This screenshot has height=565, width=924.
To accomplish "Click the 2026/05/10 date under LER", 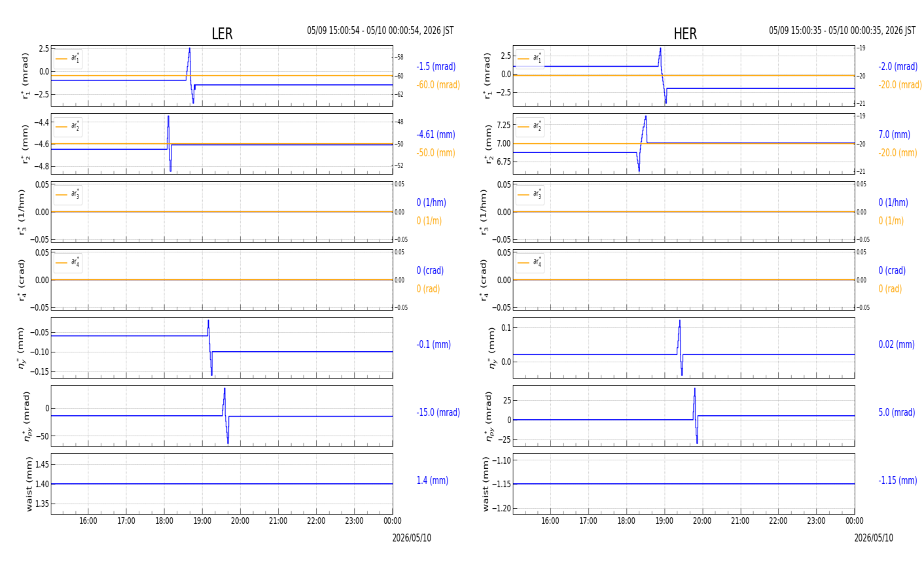I will pyautogui.click(x=412, y=538).
